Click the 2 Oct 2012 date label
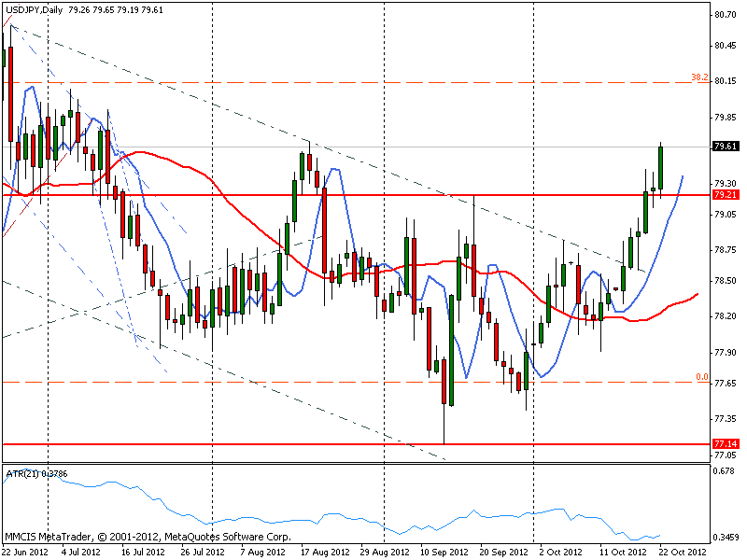 pyautogui.click(x=561, y=552)
